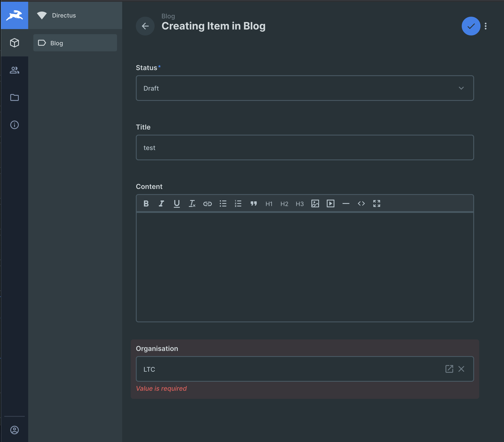Click inside the Content text area
504x442 pixels.
(305, 267)
